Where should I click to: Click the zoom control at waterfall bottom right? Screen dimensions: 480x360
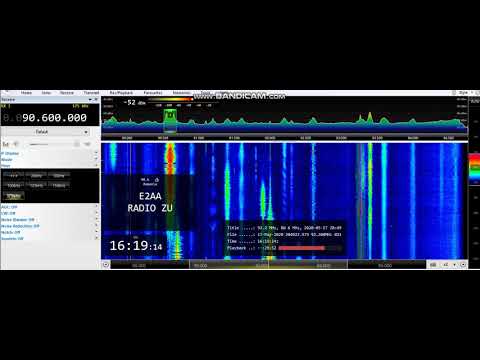446,265
